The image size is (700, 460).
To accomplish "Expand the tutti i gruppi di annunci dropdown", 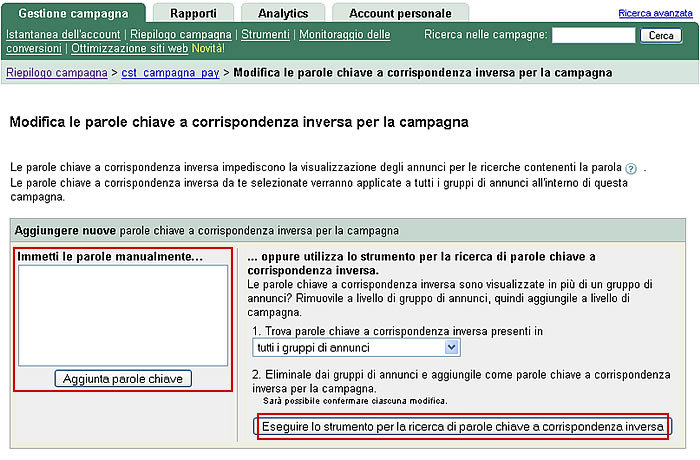I will (356, 347).
